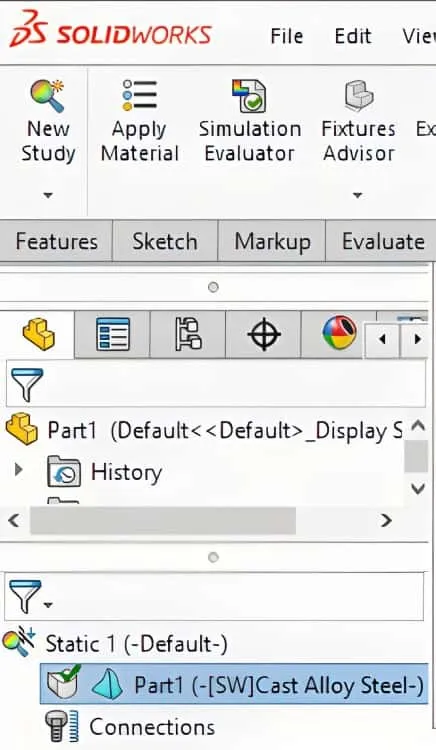The image size is (436, 750).
Task: Click the horizontal scrollbar thumb
Action: [x=163, y=520]
